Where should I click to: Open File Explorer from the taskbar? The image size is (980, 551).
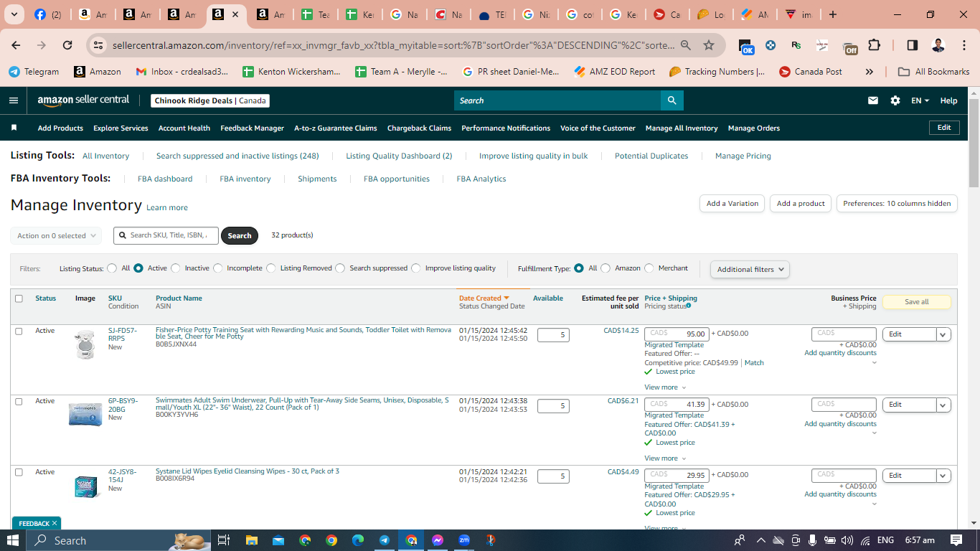(252, 540)
